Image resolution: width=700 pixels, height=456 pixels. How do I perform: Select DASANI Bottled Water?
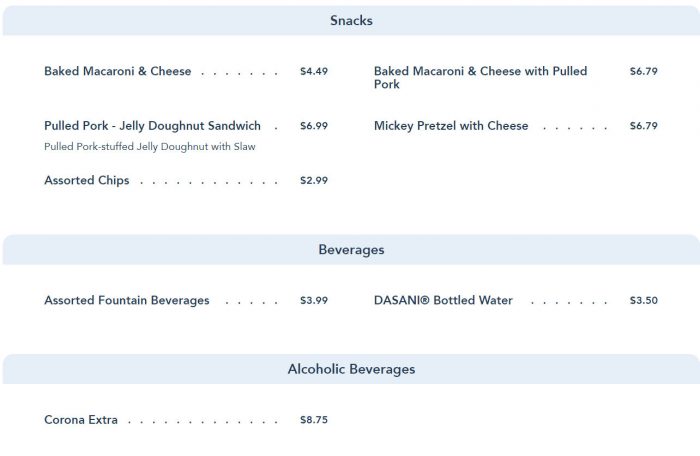[x=443, y=301]
